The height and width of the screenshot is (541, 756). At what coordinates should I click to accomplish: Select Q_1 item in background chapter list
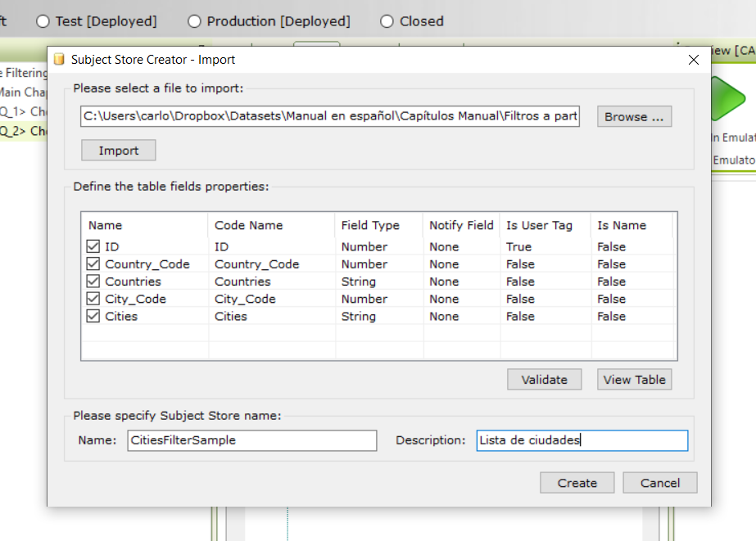[23, 111]
